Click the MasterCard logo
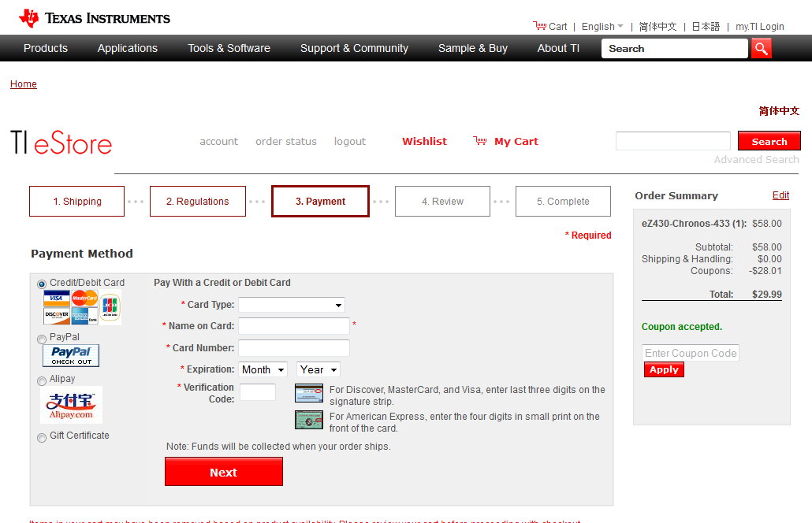 click(84, 299)
